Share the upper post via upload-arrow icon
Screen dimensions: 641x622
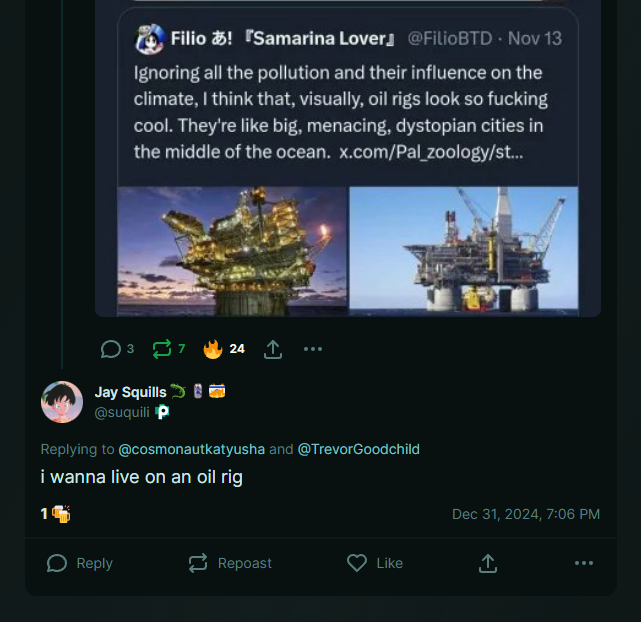click(273, 349)
